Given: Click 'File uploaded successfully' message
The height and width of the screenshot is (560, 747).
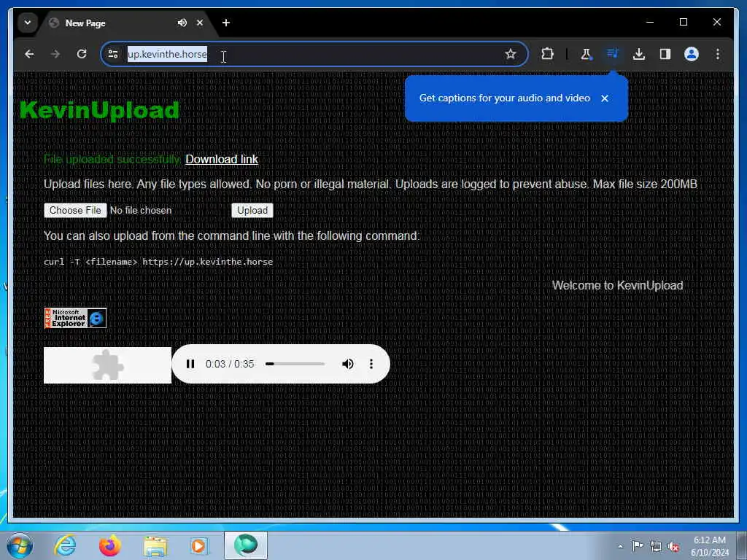Looking at the screenshot, I should click(112, 159).
